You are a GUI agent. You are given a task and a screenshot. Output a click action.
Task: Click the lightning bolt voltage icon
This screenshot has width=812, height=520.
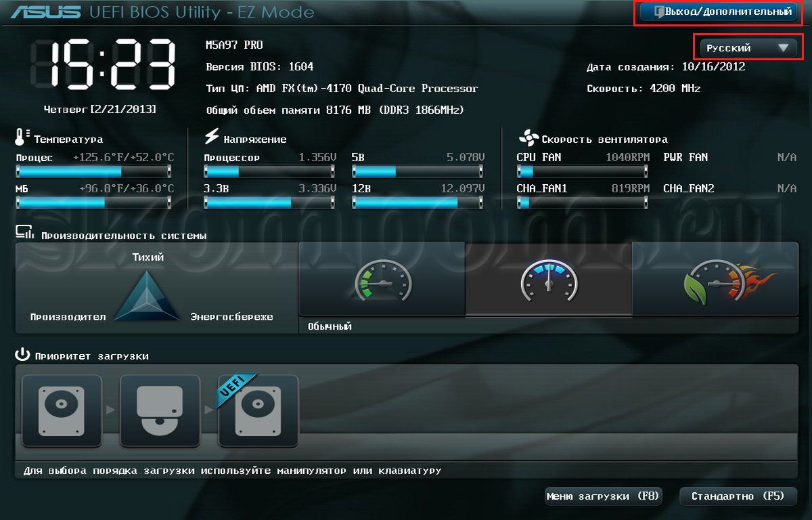tap(212, 137)
